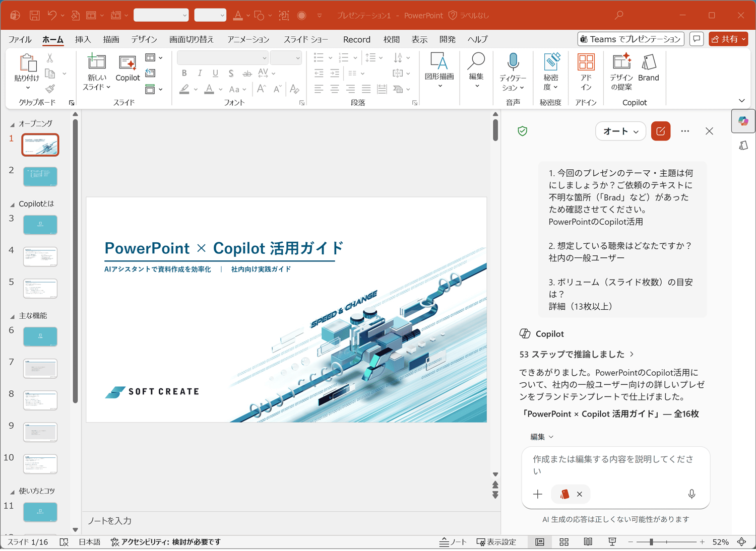The image size is (756, 551).
Task: Adjust the zoom slider in status bar
Action: coord(651,542)
